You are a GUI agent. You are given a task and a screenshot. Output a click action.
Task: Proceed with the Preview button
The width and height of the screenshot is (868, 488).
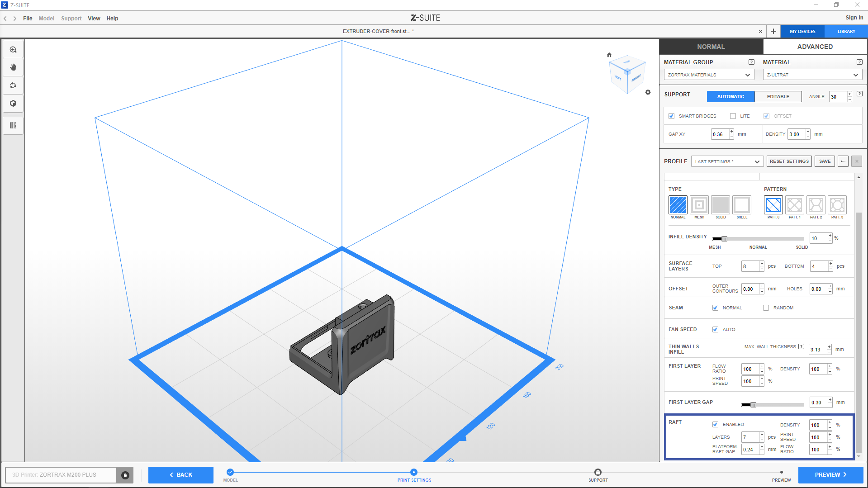pos(830,475)
